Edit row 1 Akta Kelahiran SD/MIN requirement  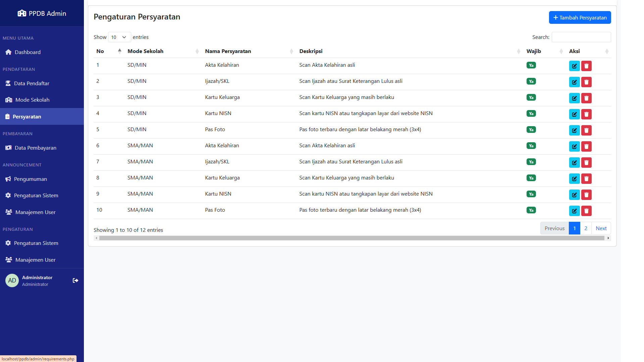click(x=574, y=66)
